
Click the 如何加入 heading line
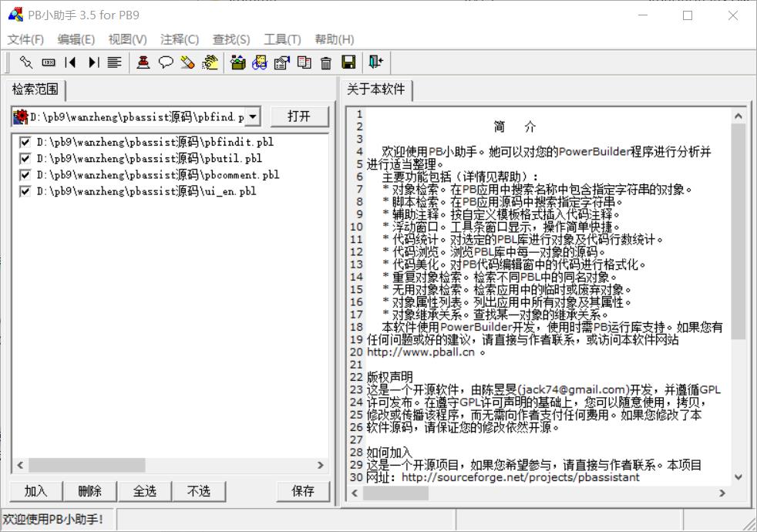pos(389,453)
